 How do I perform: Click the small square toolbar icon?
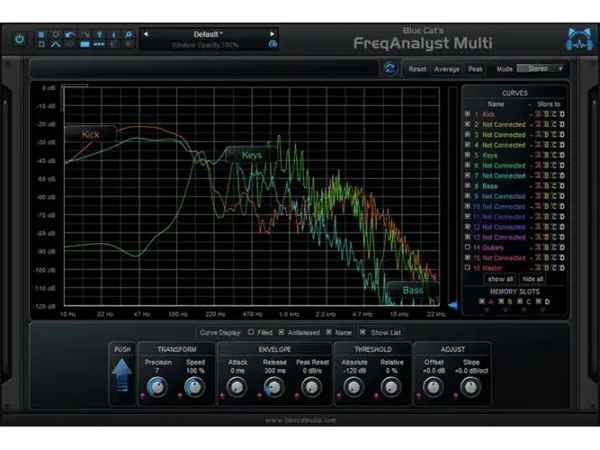coord(41,44)
